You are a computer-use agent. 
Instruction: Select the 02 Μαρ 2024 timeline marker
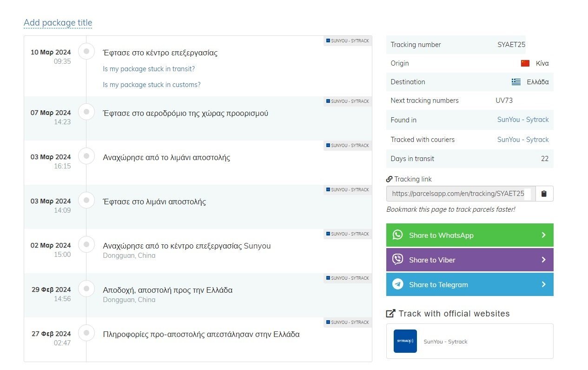pos(86,244)
